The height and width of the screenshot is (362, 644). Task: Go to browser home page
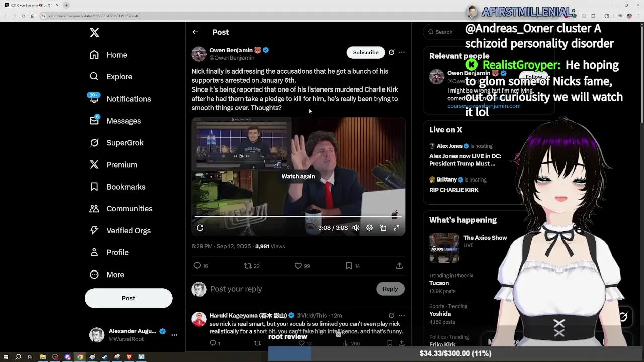33,16
